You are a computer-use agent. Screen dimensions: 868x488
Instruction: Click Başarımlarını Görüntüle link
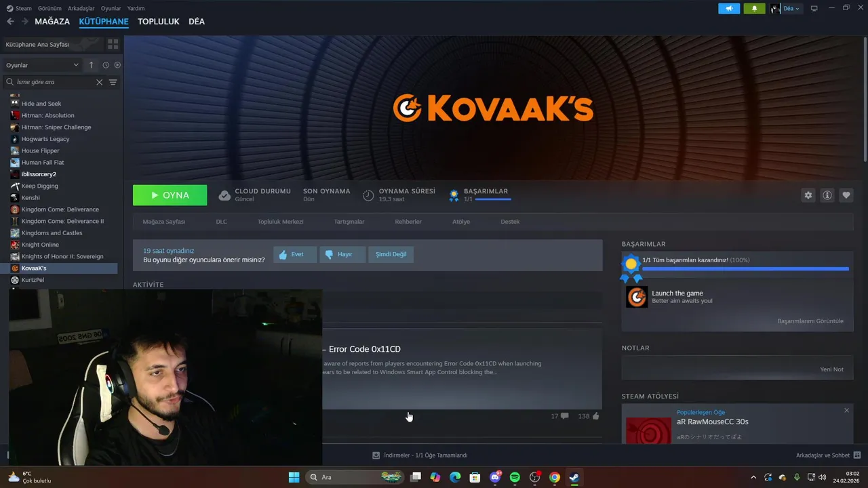pos(810,321)
